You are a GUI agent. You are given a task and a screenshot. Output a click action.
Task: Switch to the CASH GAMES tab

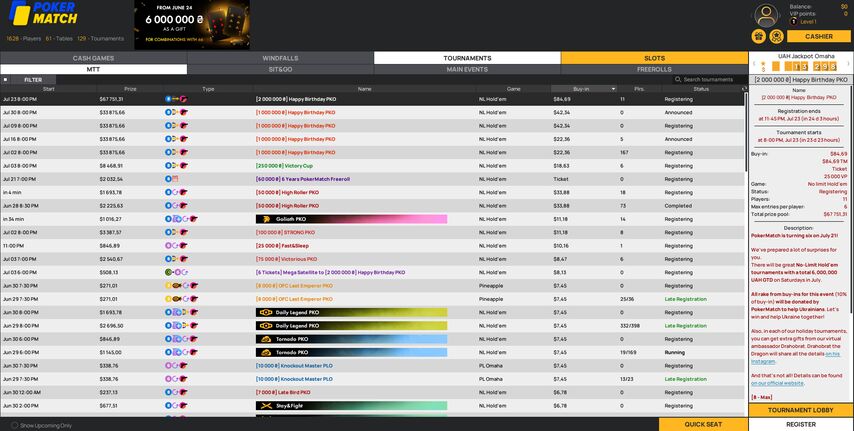(93, 58)
